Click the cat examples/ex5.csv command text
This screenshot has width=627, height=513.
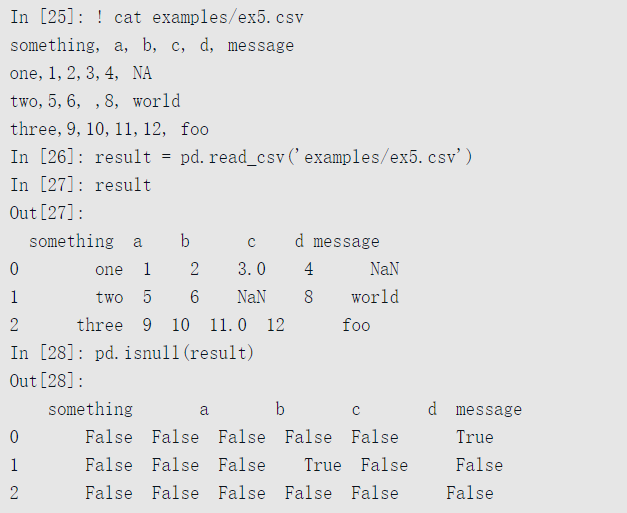(x=209, y=18)
